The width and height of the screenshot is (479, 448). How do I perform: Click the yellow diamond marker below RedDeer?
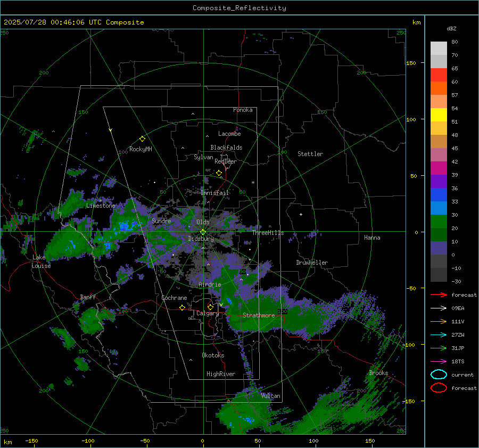point(219,173)
